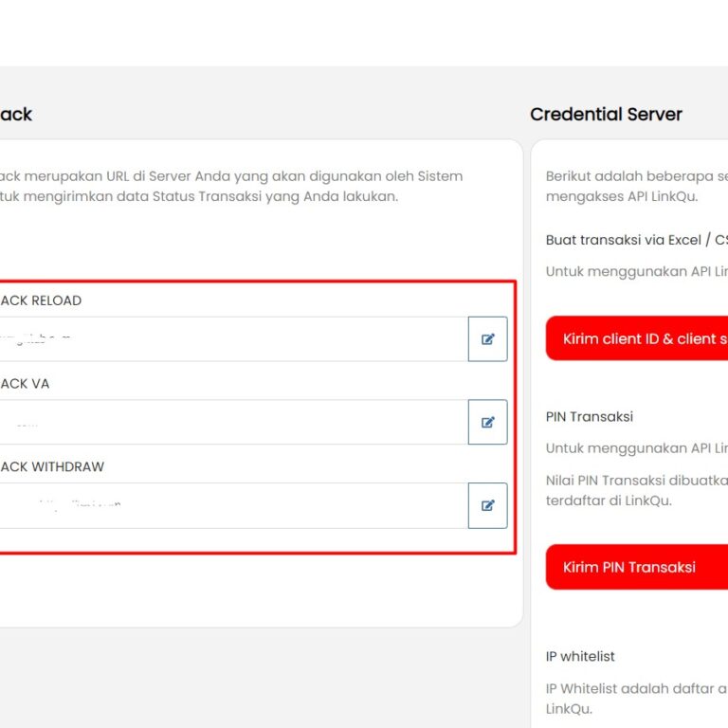Click the CALLBACK VA field label
The width and height of the screenshot is (728, 728).
25,384
